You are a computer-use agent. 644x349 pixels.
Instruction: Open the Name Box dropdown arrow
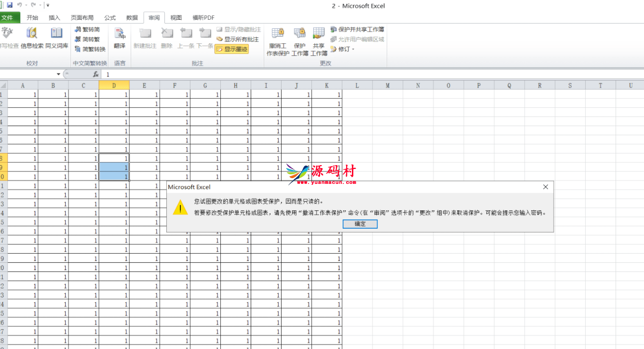(x=59, y=75)
